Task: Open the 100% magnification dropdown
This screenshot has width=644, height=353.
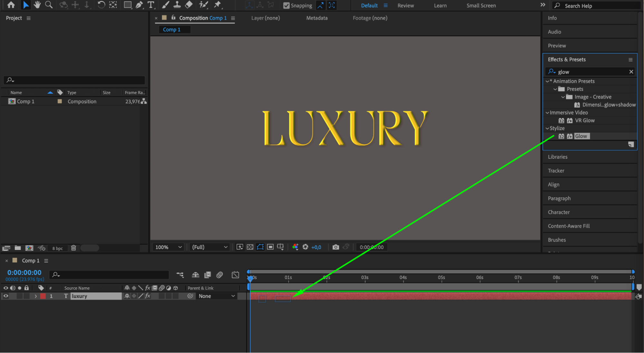Action: [169, 247]
